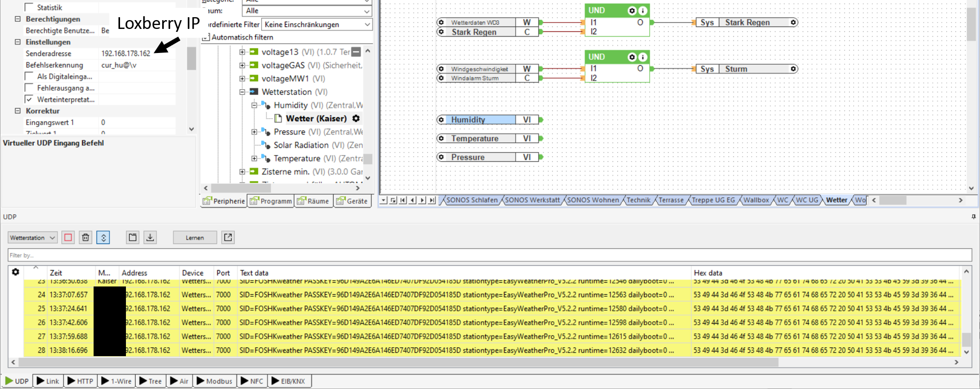
Task: Pop out the UDP monitor window
Action: 228,237
